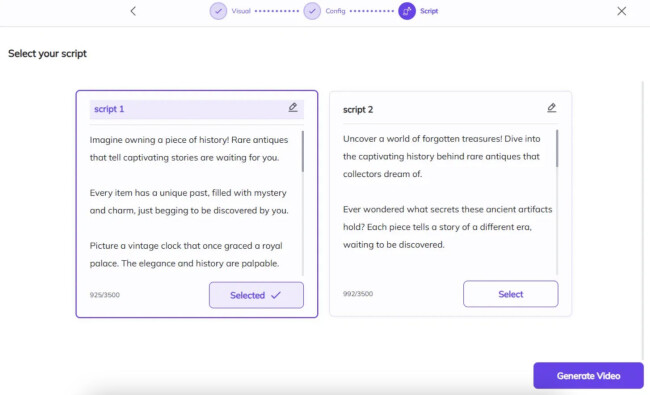Screen dimensions: 650x395
Task: Click the script 1 title header
Action: click(197, 109)
